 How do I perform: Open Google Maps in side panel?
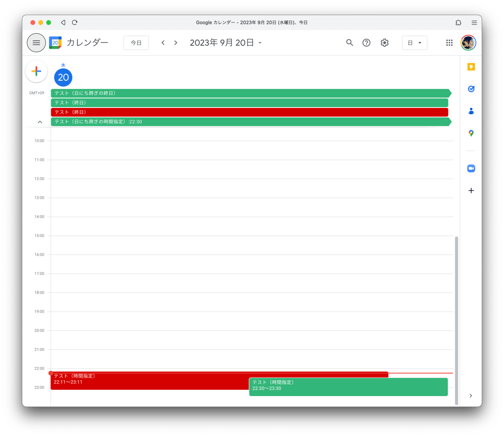[471, 133]
